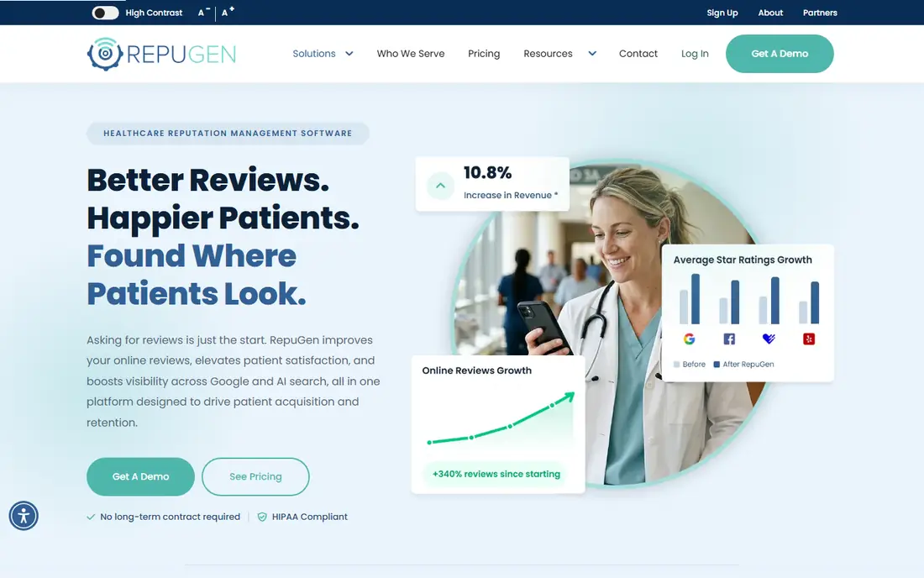Click the Log In link
The width and height of the screenshot is (924, 578).
[695, 54]
